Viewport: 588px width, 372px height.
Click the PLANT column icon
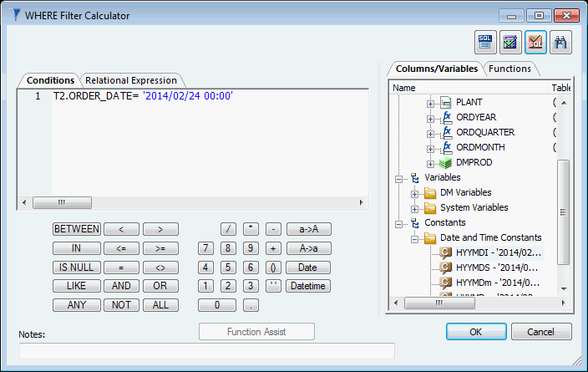[x=445, y=103]
